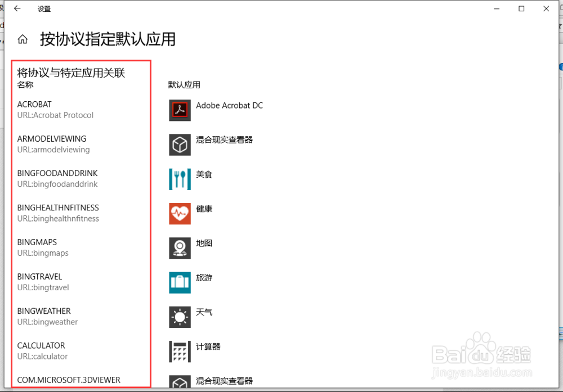
Task: Change default app 天气
Action: coord(204,312)
